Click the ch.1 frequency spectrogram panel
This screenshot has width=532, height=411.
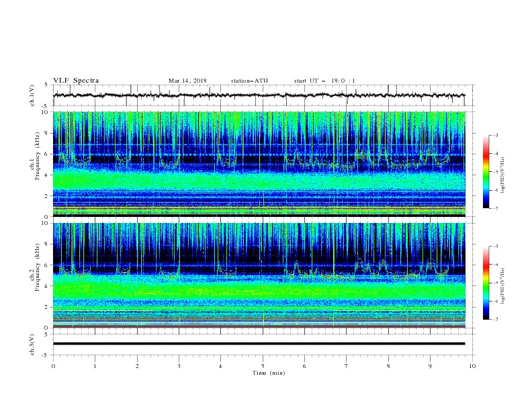click(259, 164)
